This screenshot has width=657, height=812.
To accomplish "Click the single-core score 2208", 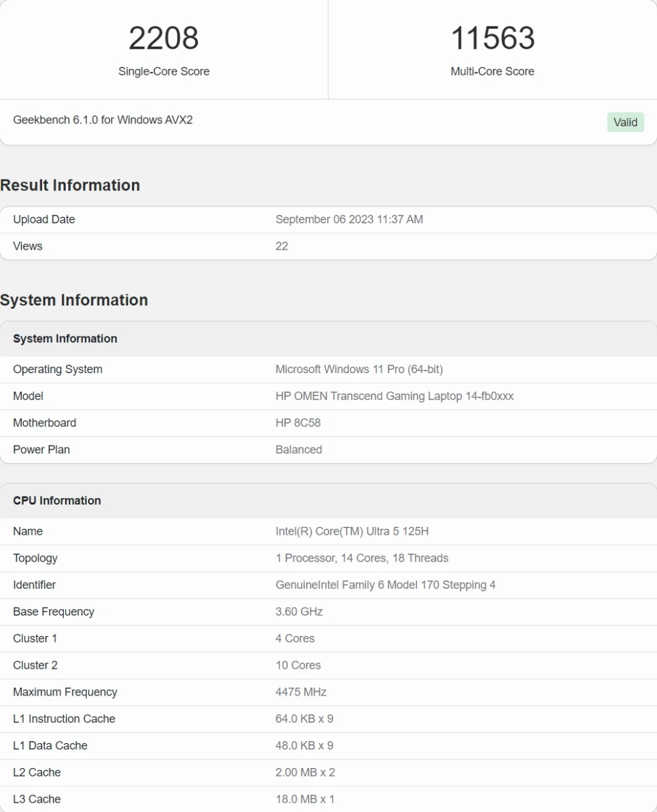I will pos(164,38).
